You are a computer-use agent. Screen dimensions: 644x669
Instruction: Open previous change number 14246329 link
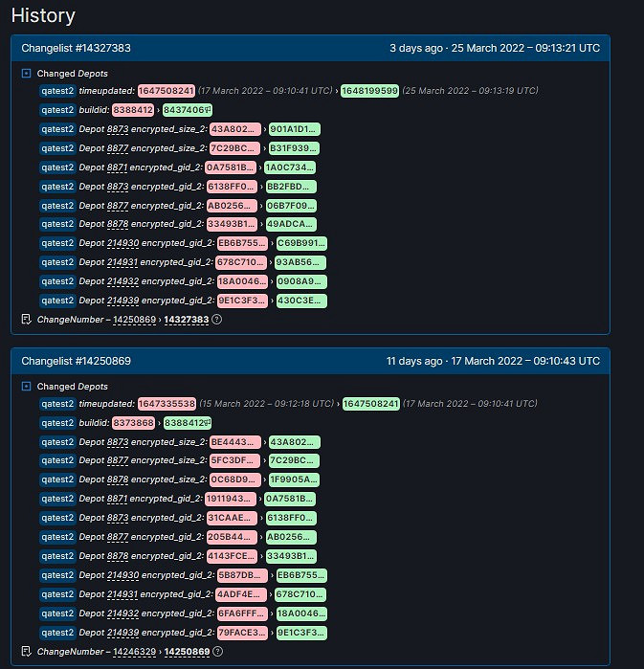tap(135, 652)
